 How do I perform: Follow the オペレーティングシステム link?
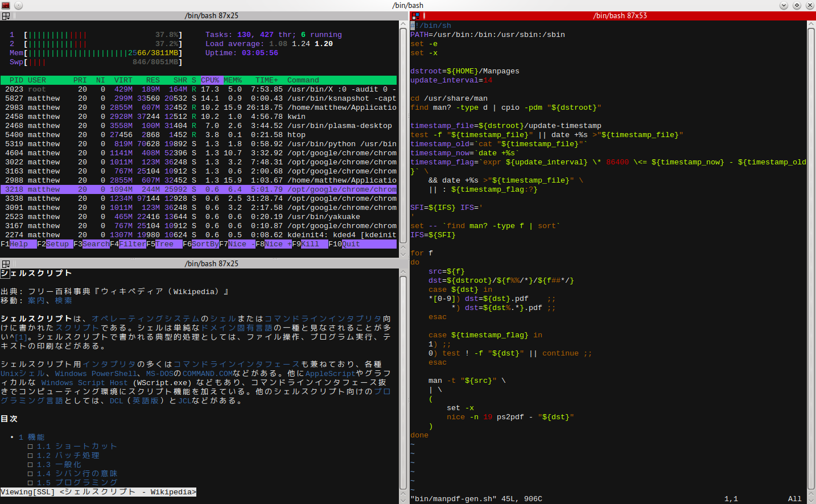146,319
